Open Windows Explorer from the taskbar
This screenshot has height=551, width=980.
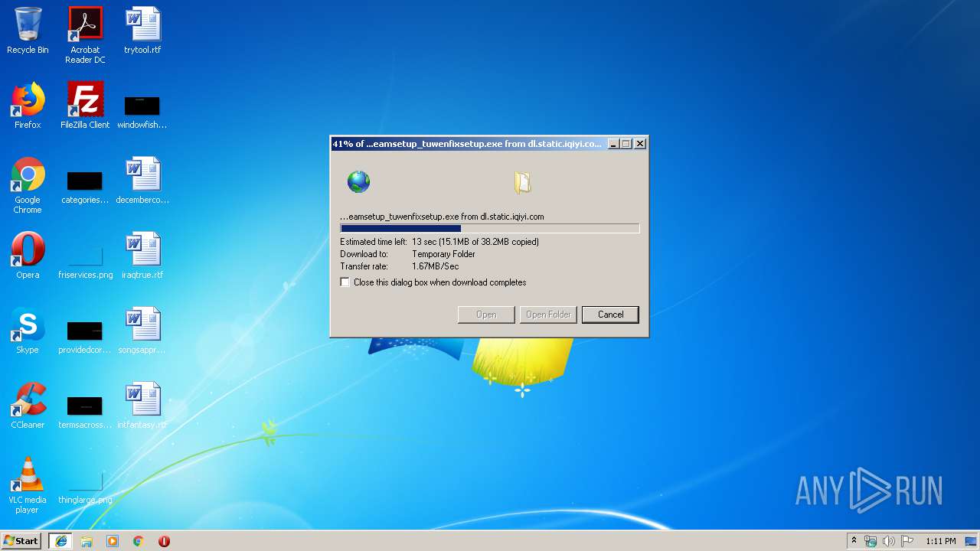click(x=87, y=541)
